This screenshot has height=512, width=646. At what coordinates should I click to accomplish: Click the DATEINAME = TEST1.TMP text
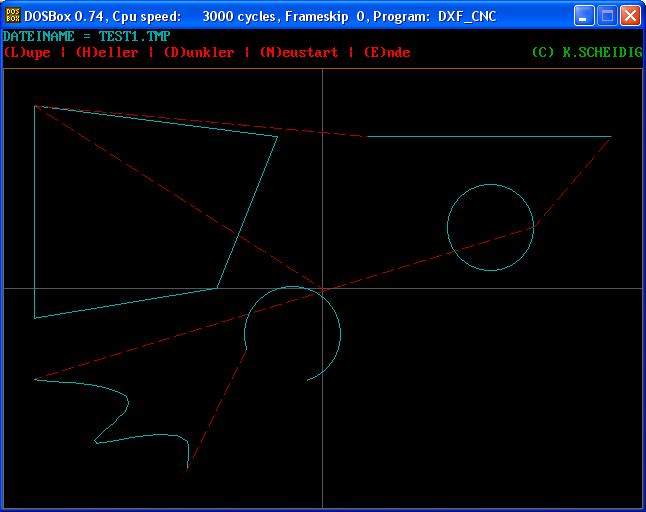click(x=87, y=36)
